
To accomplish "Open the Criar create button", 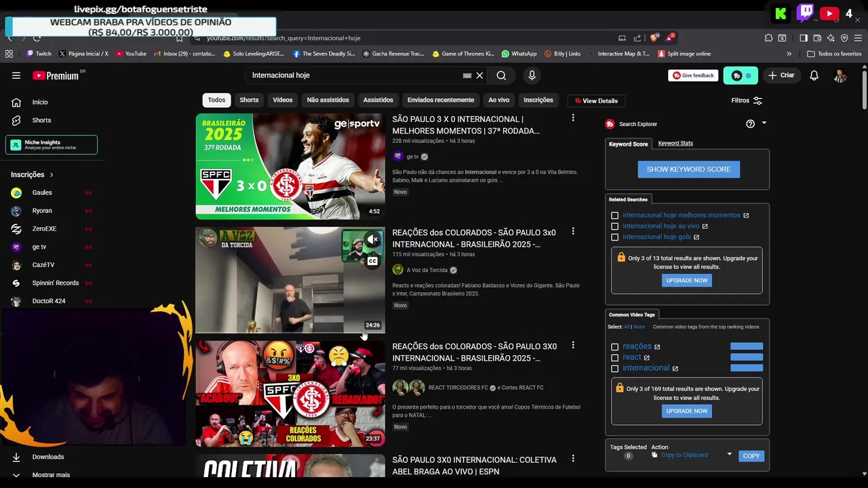I will pyautogui.click(x=781, y=75).
